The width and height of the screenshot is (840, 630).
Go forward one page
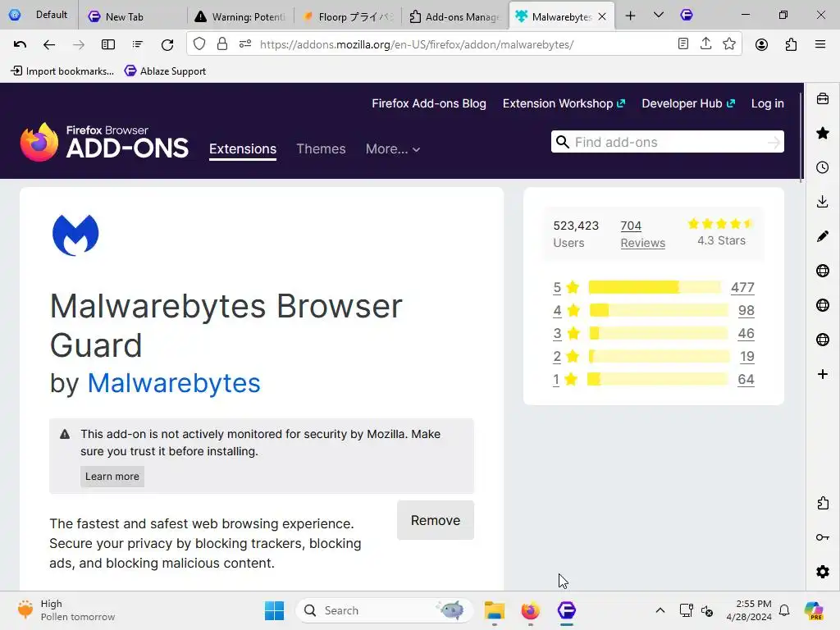click(x=79, y=44)
